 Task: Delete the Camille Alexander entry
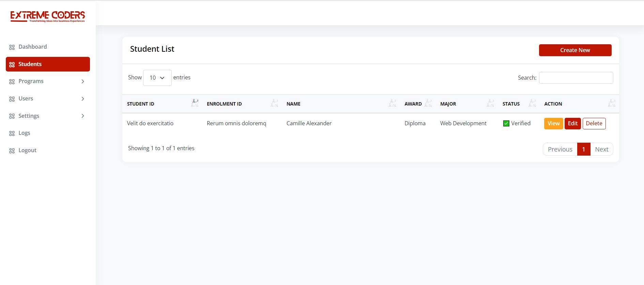pos(594,124)
